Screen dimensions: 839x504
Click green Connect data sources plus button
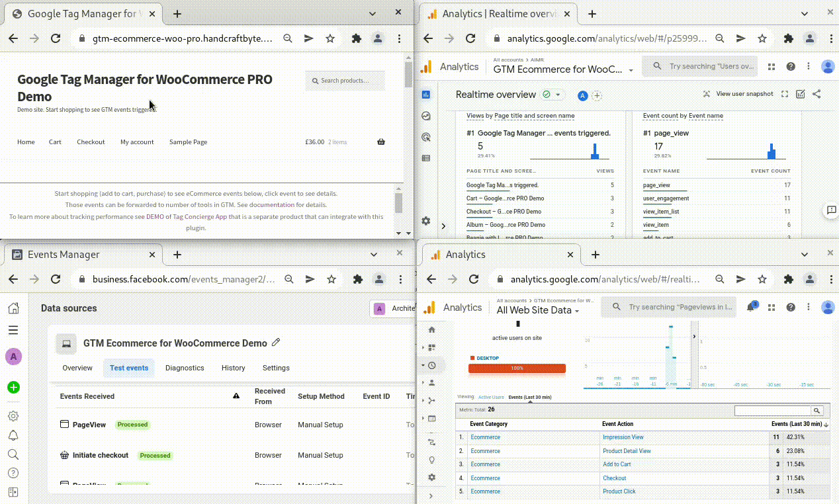[x=13, y=388]
